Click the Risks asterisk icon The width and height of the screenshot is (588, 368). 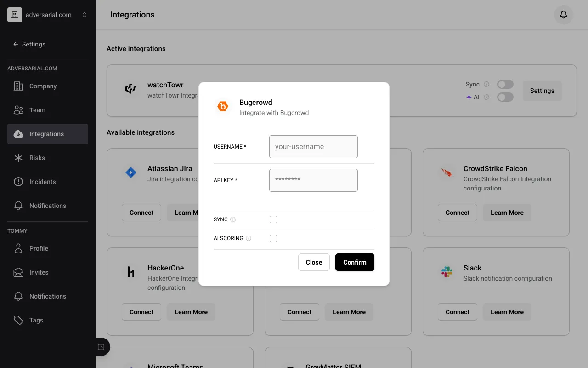18,158
